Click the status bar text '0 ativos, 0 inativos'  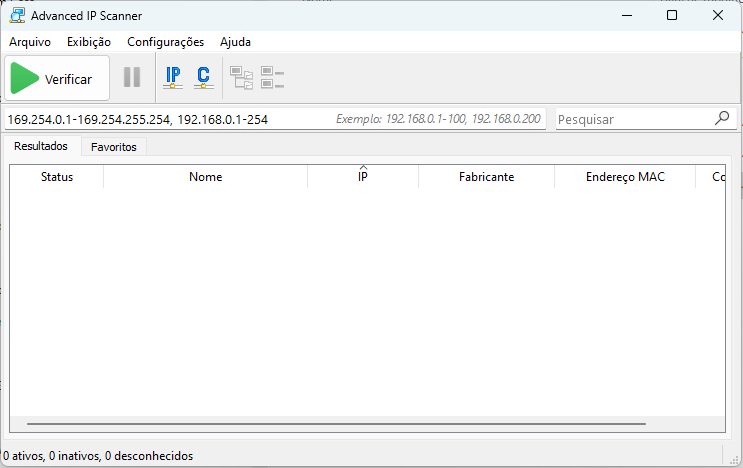point(52,456)
